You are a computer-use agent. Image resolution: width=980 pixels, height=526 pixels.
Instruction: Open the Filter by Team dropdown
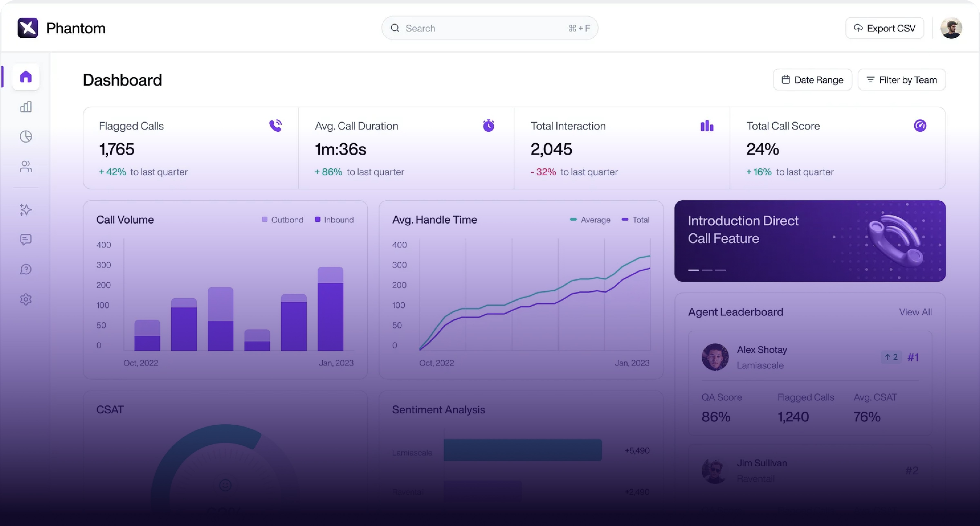902,80
